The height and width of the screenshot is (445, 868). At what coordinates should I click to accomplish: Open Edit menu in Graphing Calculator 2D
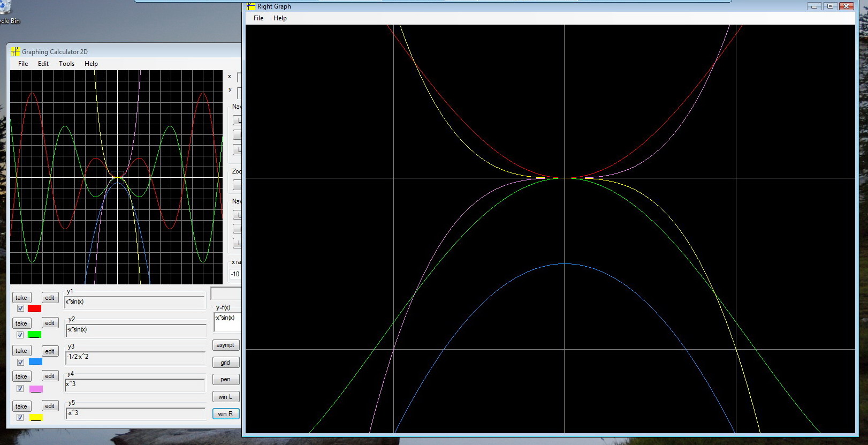[43, 63]
